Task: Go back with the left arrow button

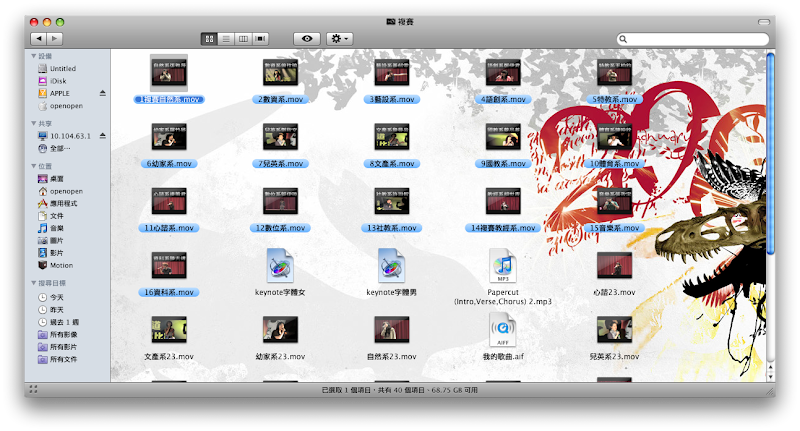Action: click(x=39, y=38)
